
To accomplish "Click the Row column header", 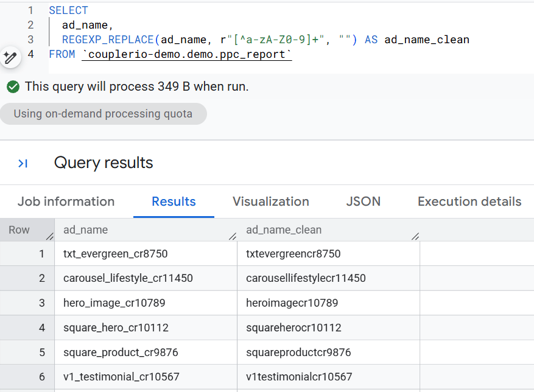I will pos(27,230).
